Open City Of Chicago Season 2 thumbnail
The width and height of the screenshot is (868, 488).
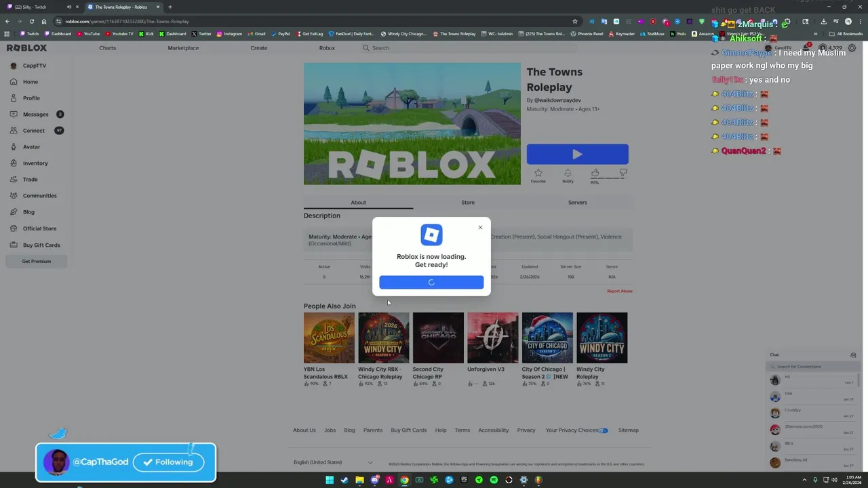pyautogui.click(x=547, y=338)
